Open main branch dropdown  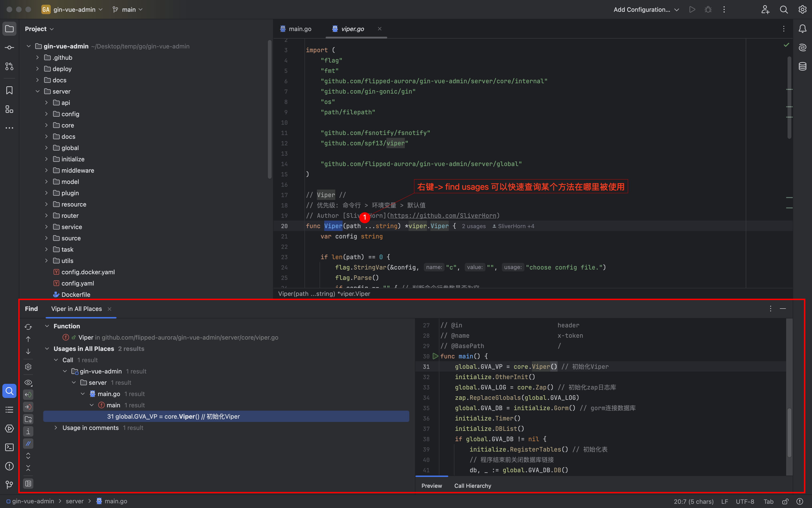[x=128, y=9]
